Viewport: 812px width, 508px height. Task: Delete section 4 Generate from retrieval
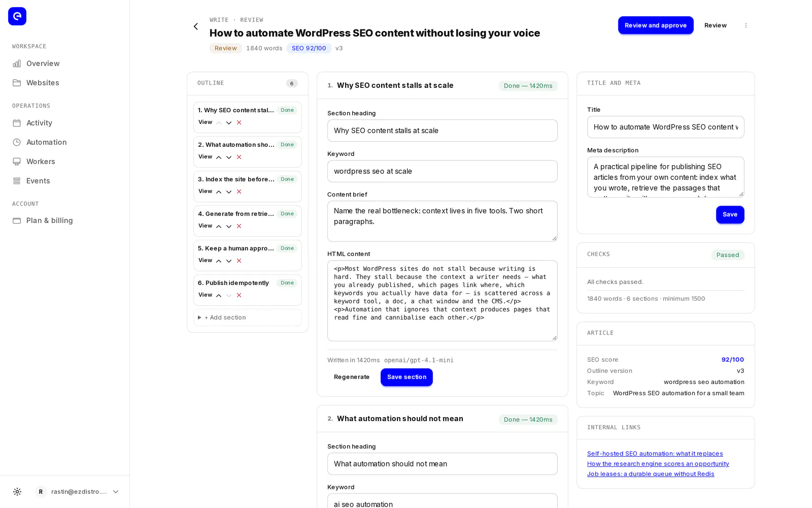[239, 227]
